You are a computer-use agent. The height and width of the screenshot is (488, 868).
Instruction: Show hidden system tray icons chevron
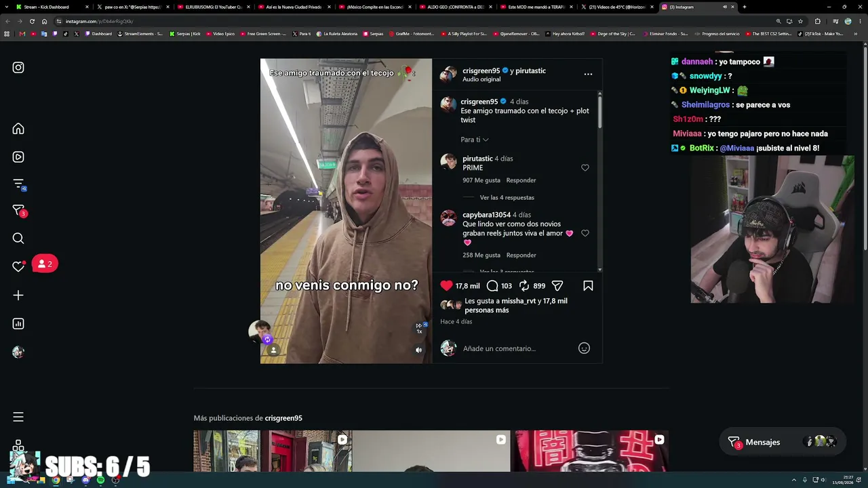794,480
